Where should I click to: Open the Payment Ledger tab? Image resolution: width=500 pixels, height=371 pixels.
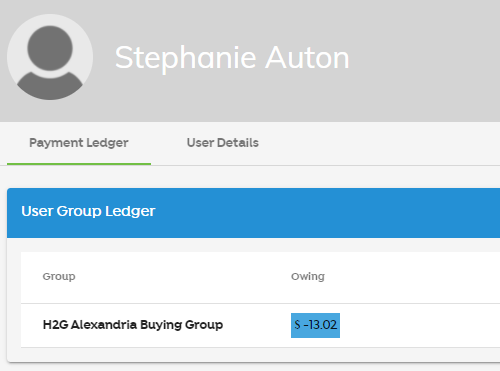(79, 143)
